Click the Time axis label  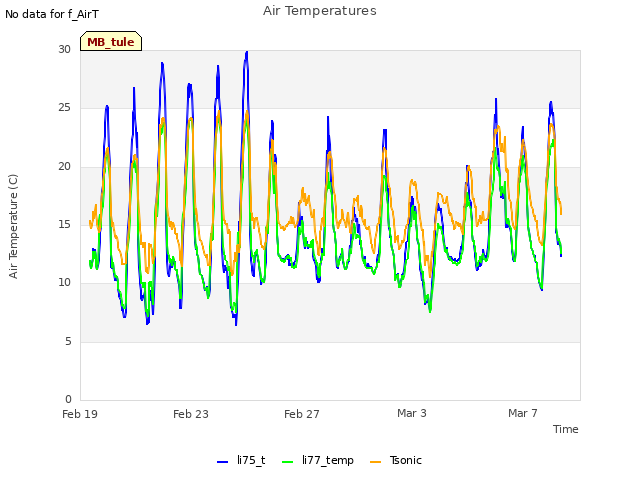pos(566,429)
